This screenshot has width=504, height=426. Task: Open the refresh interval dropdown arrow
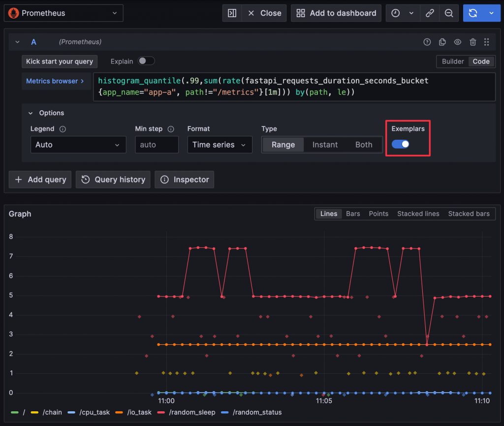[x=492, y=13]
